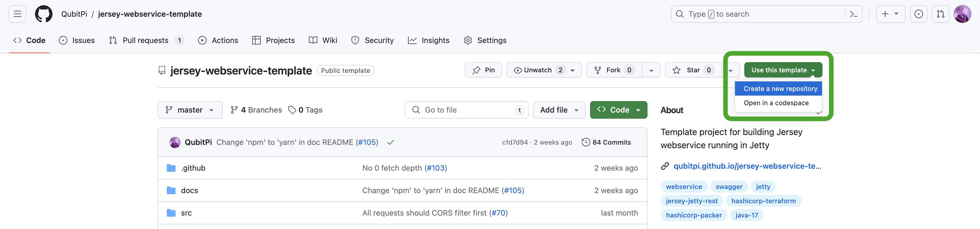Click the hashicorp-packer topic tag
Viewport: 980px width, 229px height.
pyautogui.click(x=693, y=215)
